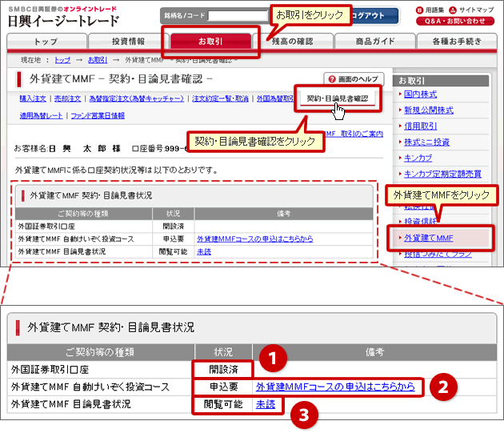This screenshot has height=433, width=504.
Task: Click 外貨建MMFコースの申込はこちらから link in upper table
Action: click(255, 239)
